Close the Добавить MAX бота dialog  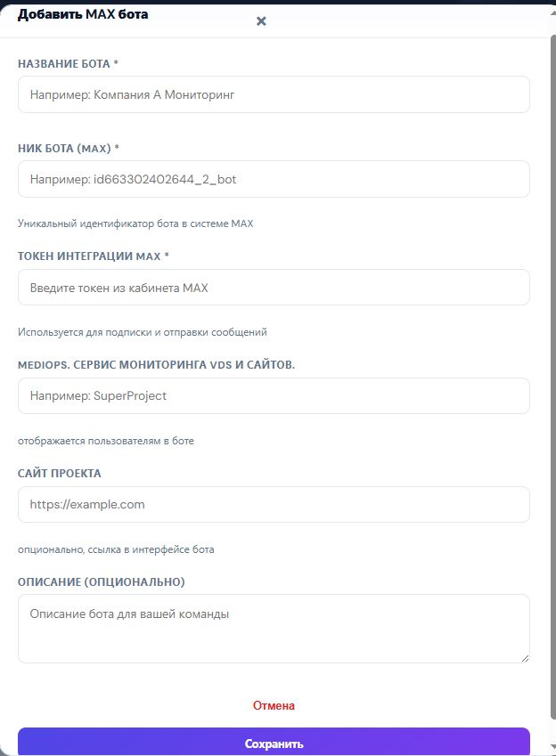(261, 21)
